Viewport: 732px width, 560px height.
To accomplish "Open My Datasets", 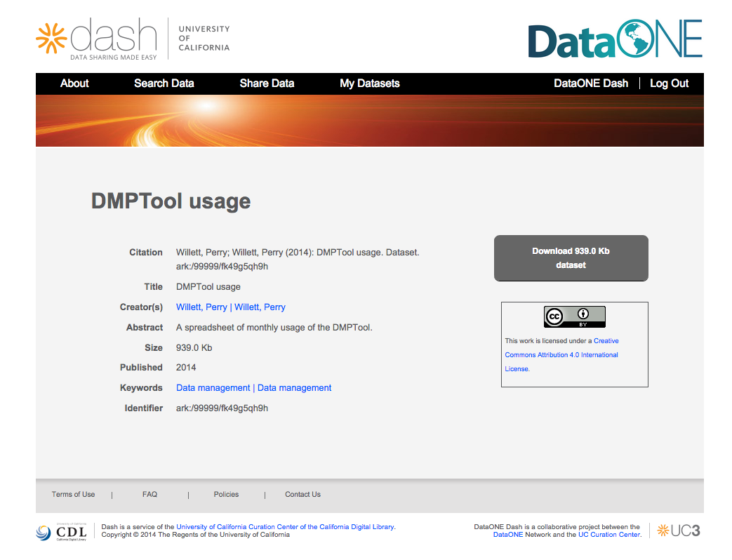I will [x=370, y=84].
